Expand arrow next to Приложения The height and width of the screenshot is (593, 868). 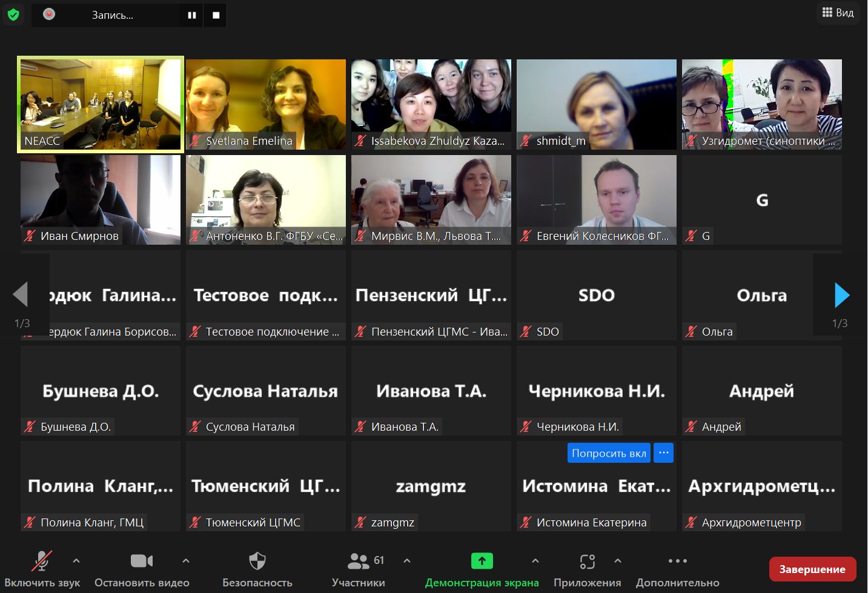618,561
